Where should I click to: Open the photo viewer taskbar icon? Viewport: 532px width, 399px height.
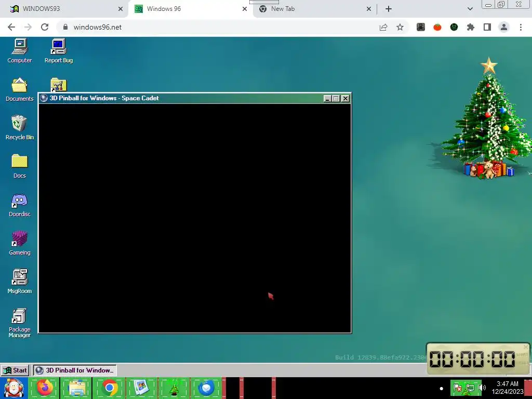[x=142, y=388]
